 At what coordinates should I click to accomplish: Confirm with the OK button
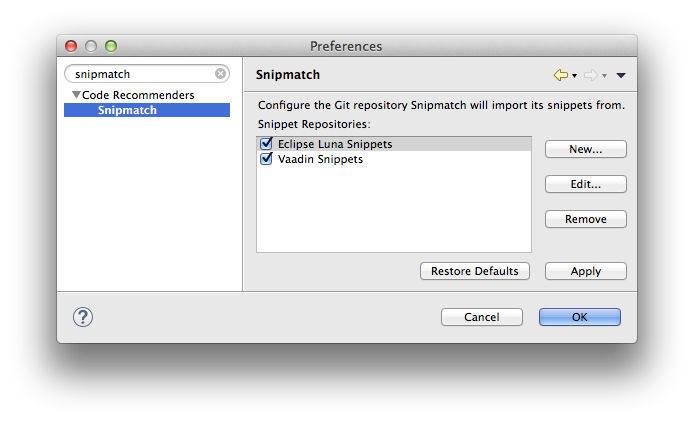point(579,317)
